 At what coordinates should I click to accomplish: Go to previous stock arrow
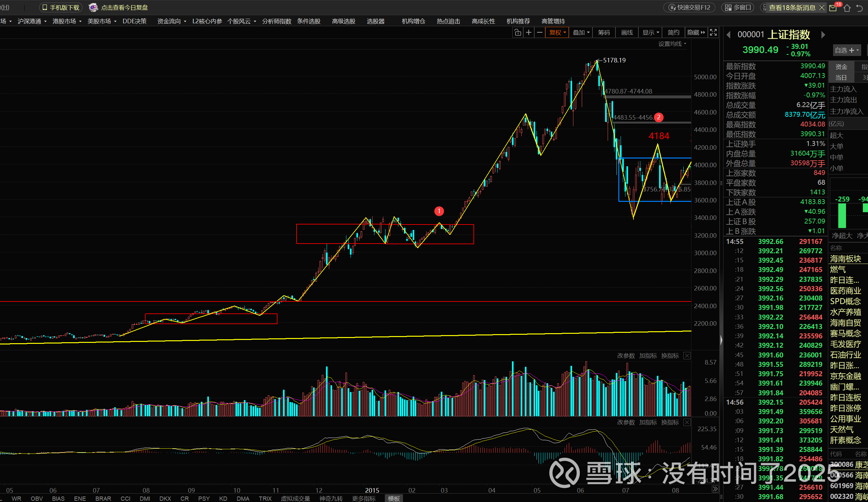pos(728,35)
